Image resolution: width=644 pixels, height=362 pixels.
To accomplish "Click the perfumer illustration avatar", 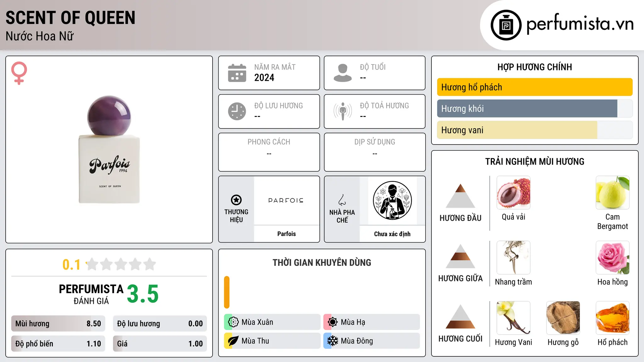I will coord(392,200).
